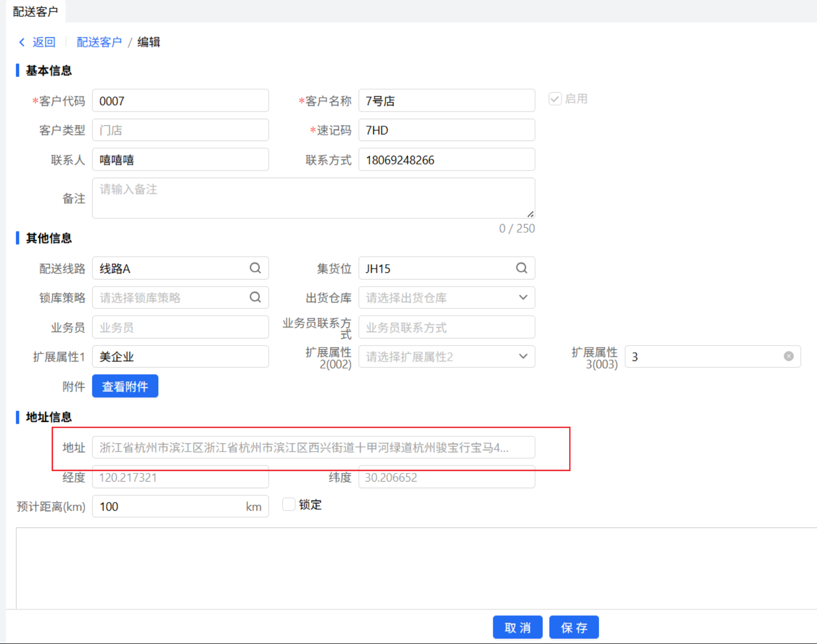This screenshot has width=817, height=644.
Task: Switch to the 配送客户 tab
Action: point(36,11)
